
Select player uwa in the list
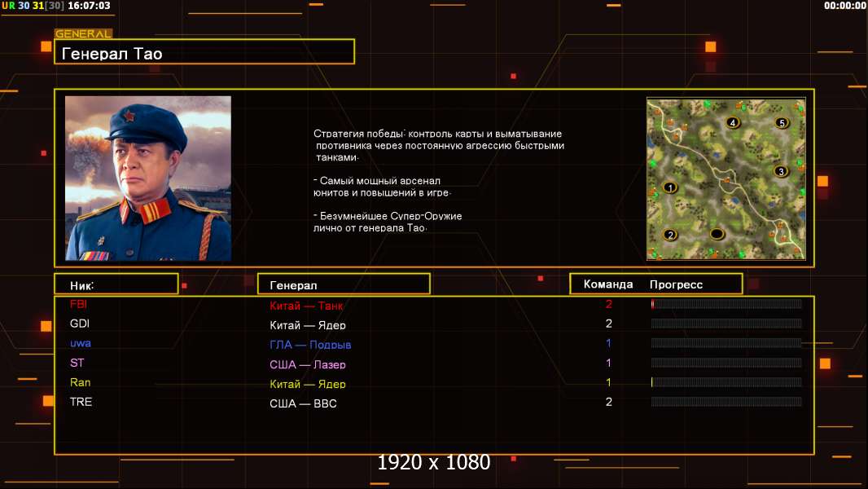click(x=81, y=343)
